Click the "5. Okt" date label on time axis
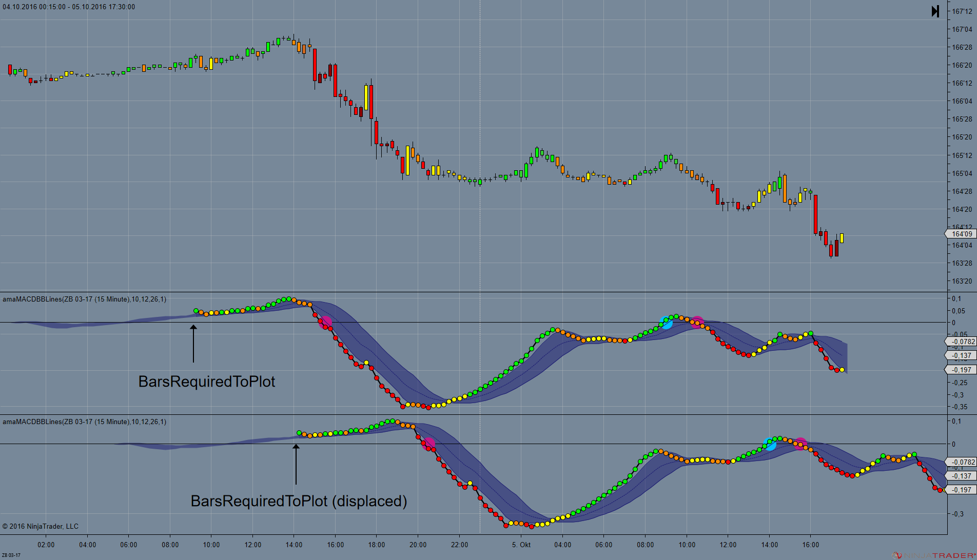Image resolution: width=977 pixels, height=560 pixels. [521, 545]
